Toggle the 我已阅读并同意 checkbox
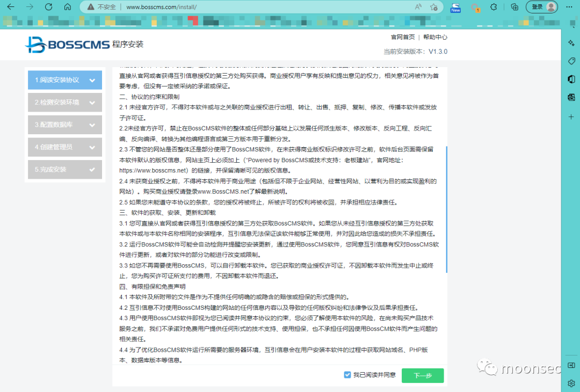 coord(347,375)
